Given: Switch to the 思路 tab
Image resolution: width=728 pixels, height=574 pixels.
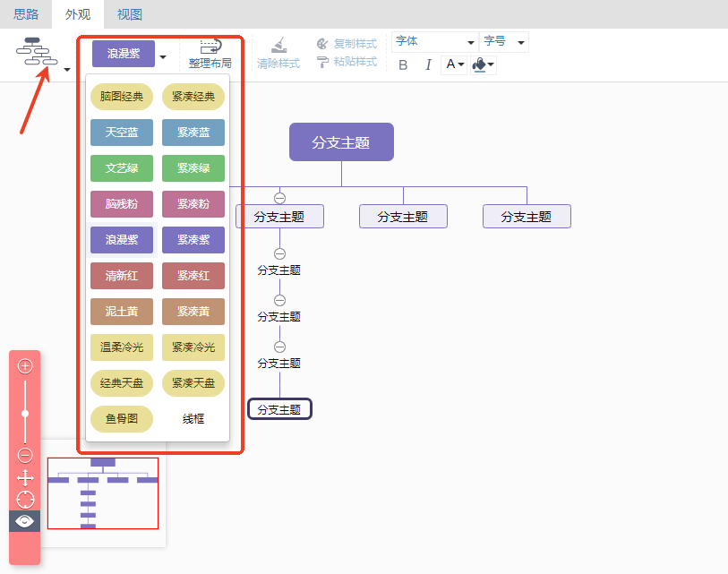Looking at the screenshot, I should click(26, 14).
